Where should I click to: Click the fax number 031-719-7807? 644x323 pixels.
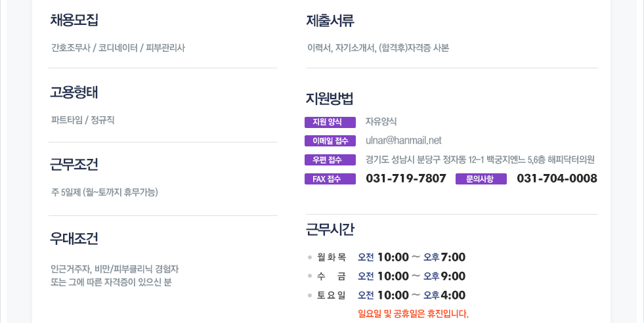coord(406,179)
